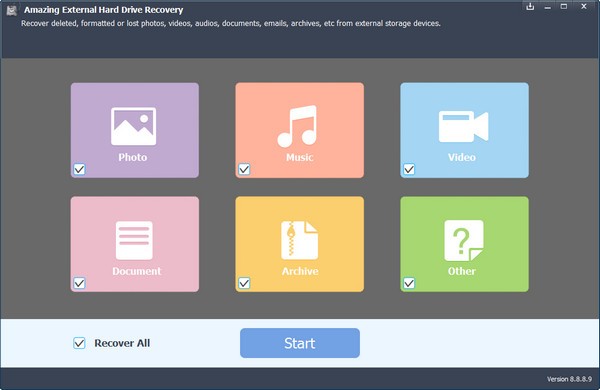Image resolution: width=600 pixels, height=390 pixels.
Task: Toggle the Music tile checkbox
Action: point(244,169)
